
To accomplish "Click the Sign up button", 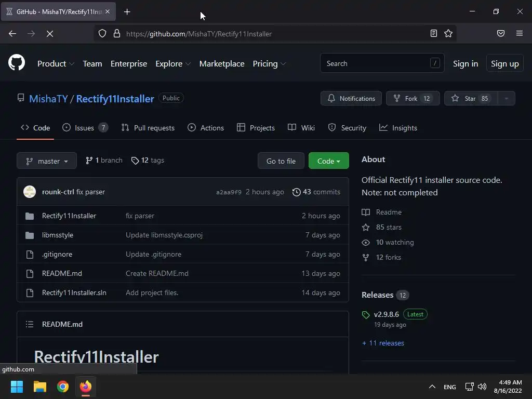I will coord(504,63).
